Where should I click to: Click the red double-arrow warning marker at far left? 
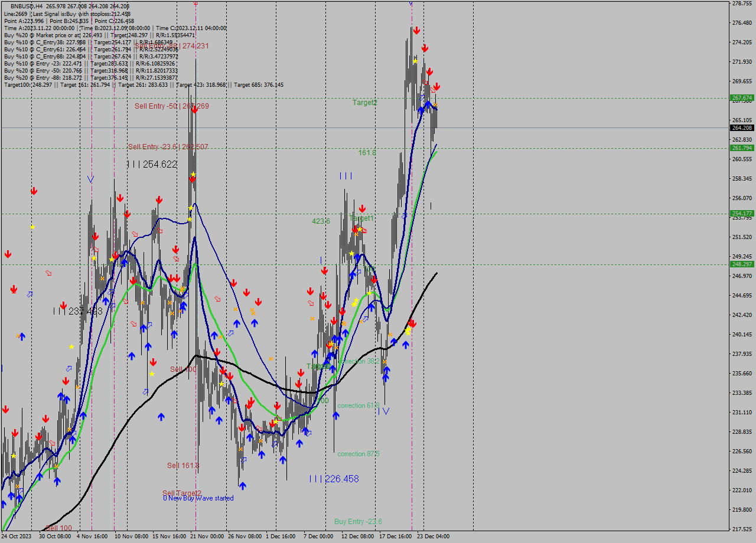coord(12,290)
